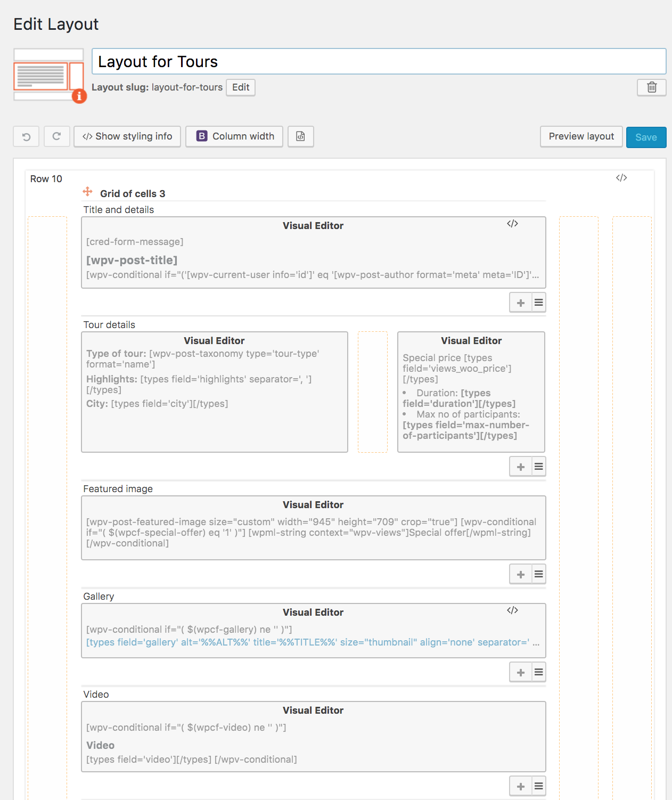Add row below Title and details row
Screen dimensions: 672x800
(x=521, y=303)
